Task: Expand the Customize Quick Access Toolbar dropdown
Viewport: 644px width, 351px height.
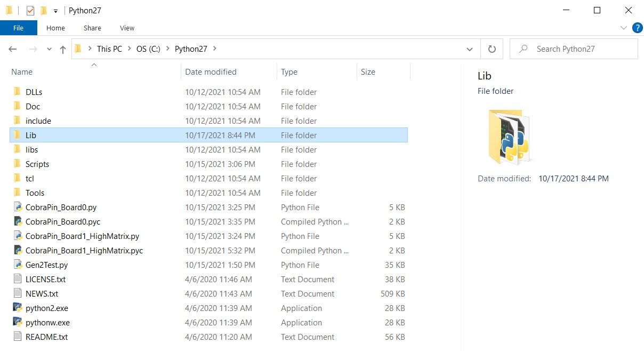Action: point(55,11)
